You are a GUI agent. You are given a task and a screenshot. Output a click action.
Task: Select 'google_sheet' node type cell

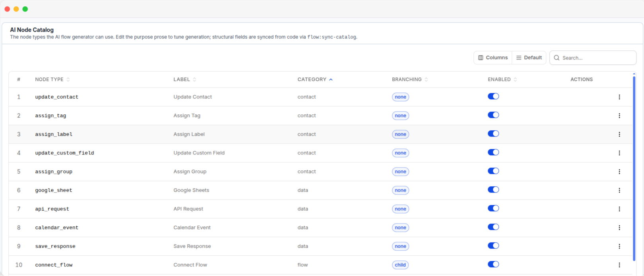(x=54, y=190)
